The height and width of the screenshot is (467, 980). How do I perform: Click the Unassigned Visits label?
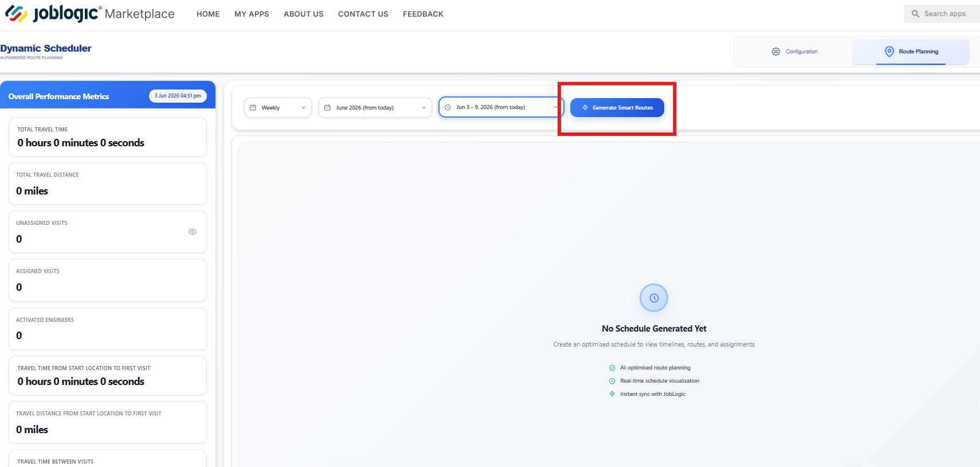[x=42, y=223]
